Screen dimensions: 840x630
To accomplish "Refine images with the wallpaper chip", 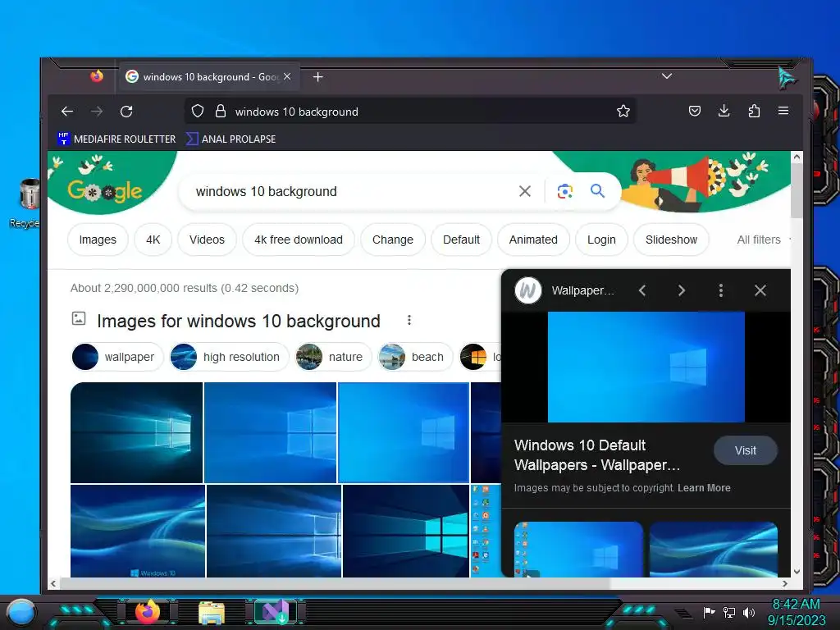I will pyautogui.click(x=117, y=357).
